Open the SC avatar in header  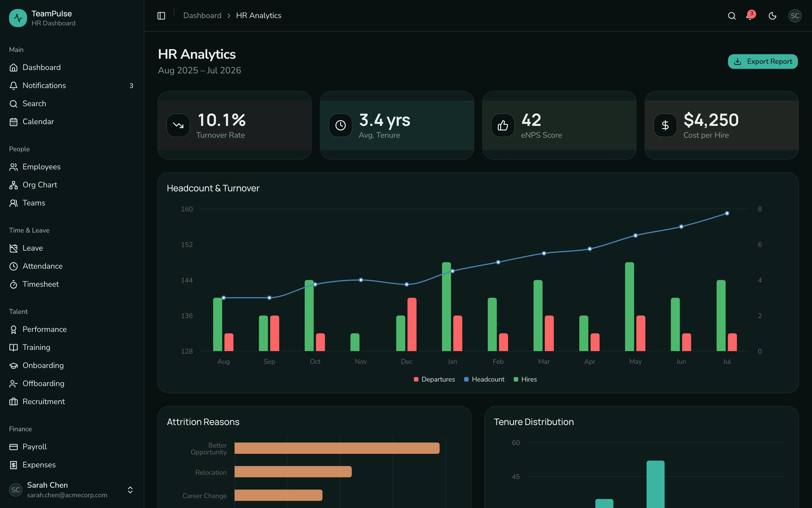tap(795, 16)
